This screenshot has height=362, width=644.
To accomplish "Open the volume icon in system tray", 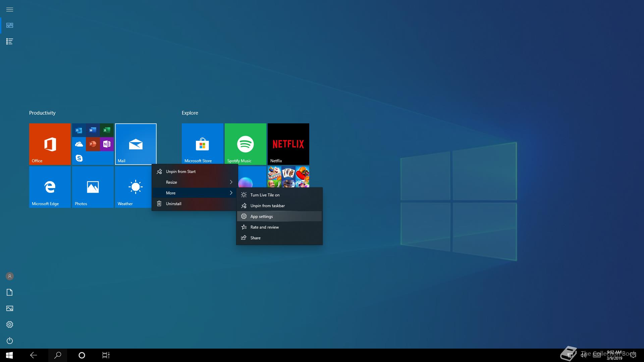I will (584, 355).
